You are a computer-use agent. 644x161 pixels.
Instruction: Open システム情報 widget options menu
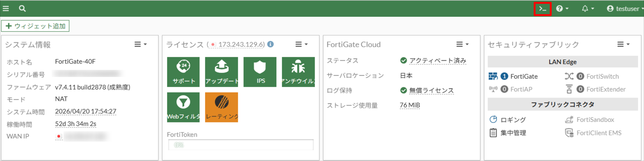(140, 44)
